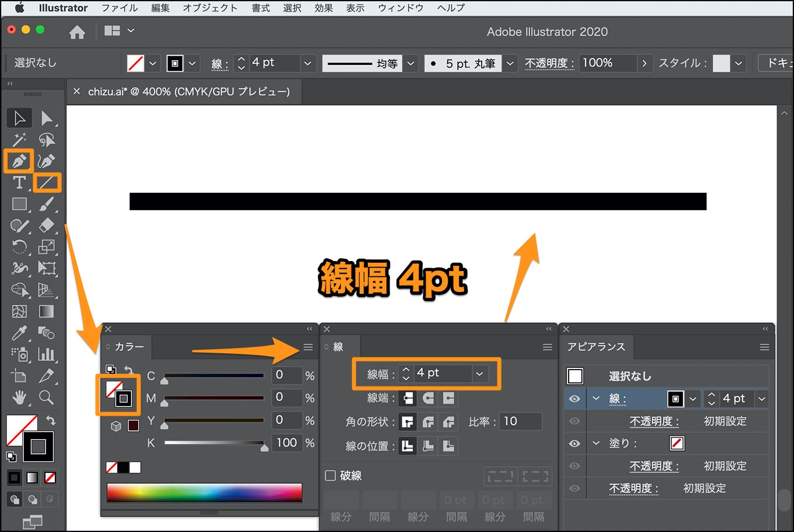Select the Zoom tool
794x532 pixels.
point(47,398)
